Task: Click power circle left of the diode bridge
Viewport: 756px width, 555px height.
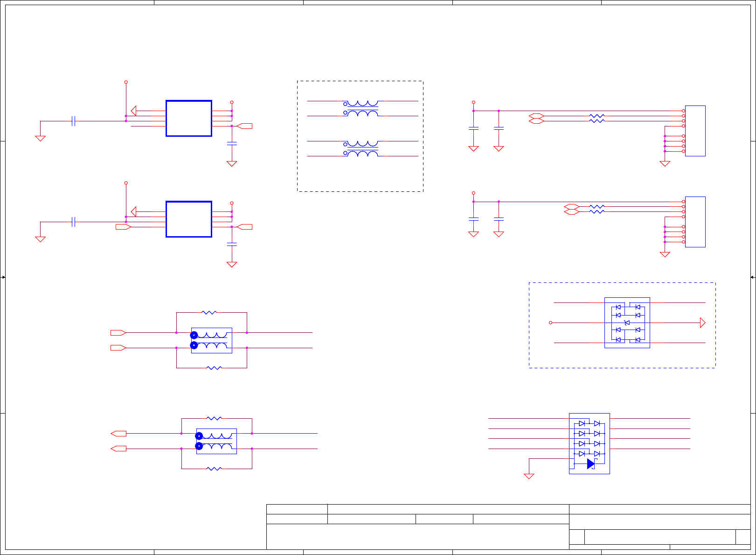Action: coord(550,323)
